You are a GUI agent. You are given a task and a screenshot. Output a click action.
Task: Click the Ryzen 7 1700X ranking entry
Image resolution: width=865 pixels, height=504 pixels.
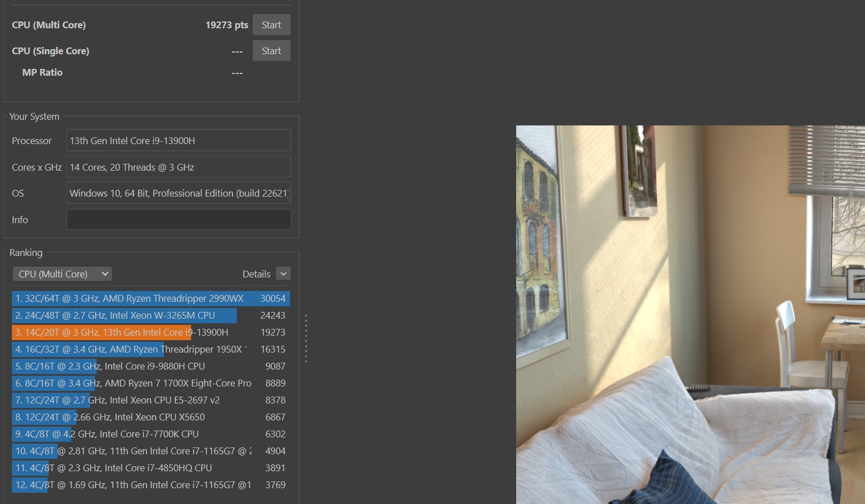click(x=150, y=383)
